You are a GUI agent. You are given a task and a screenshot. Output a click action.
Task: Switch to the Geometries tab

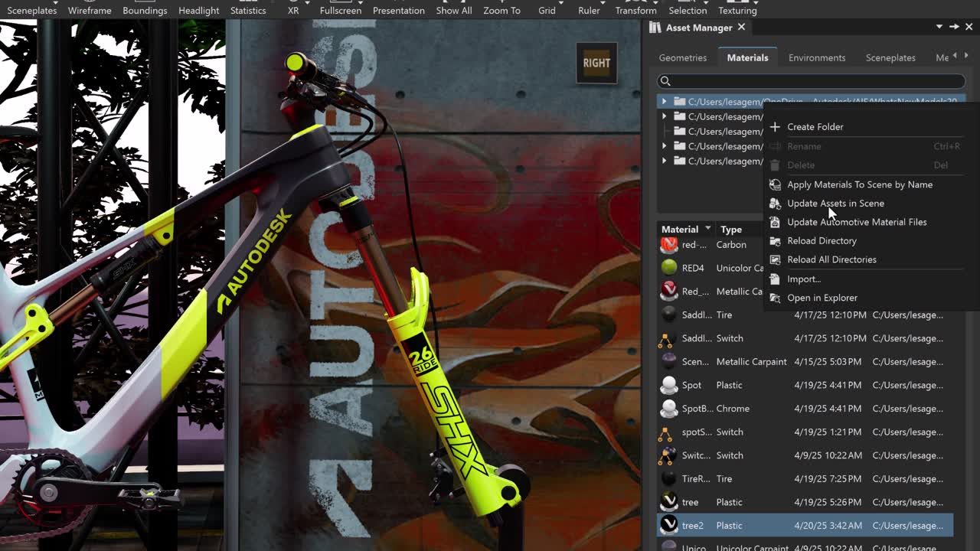click(683, 57)
